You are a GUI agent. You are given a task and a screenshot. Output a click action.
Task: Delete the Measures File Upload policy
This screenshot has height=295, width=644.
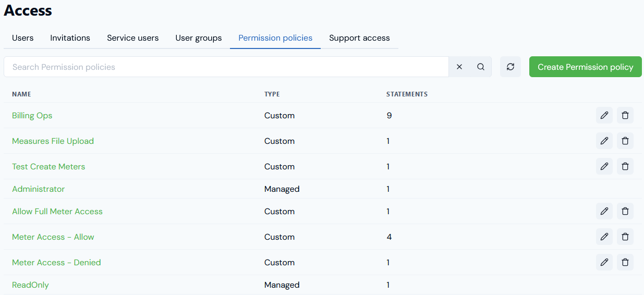click(x=625, y=141)
